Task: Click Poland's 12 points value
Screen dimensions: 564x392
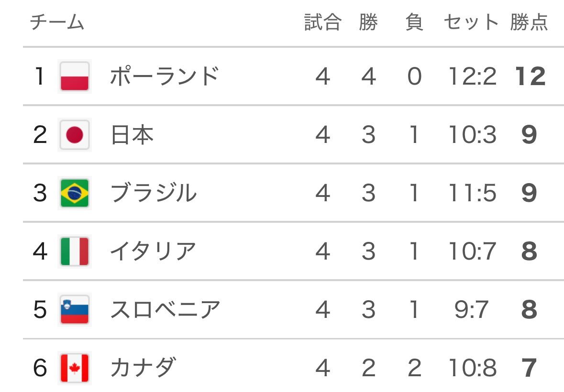Action: click(x=530, y=76)
